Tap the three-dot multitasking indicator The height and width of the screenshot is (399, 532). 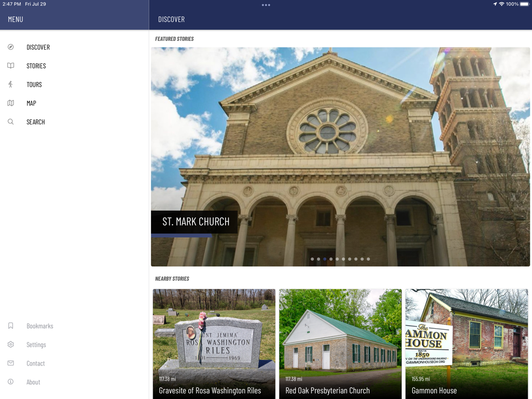click(x=266, y=5)
